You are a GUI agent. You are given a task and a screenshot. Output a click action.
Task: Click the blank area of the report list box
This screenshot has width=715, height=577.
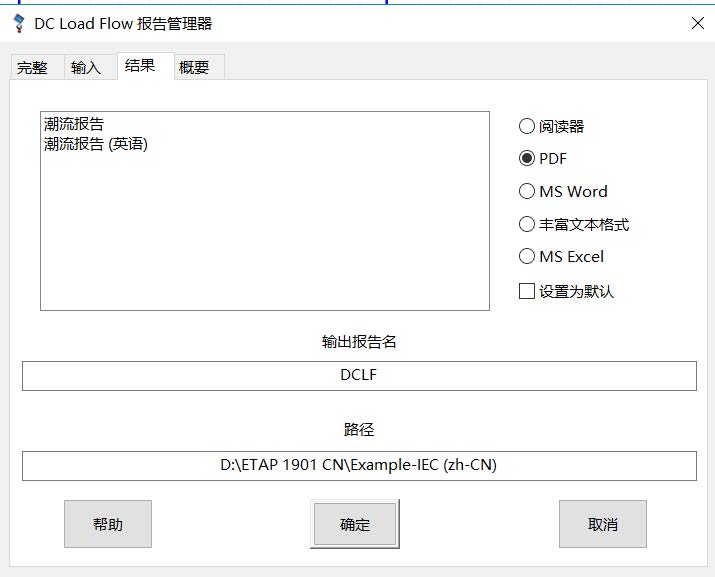[264, 240]
